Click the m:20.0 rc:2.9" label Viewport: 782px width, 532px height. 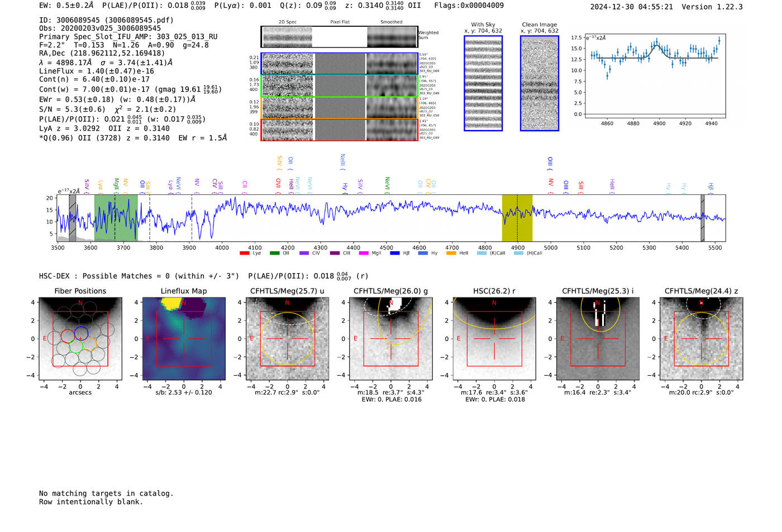pos(702,393)
